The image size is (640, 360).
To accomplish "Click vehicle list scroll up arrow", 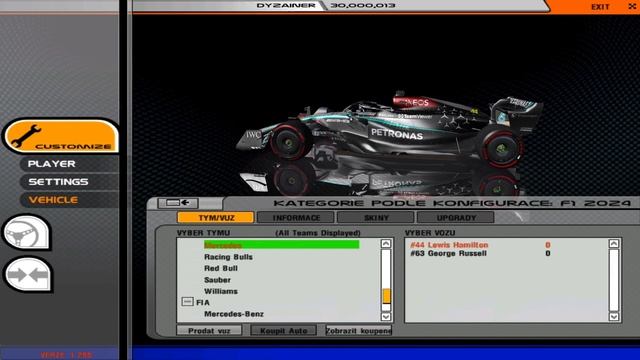I will coord(613,244).
